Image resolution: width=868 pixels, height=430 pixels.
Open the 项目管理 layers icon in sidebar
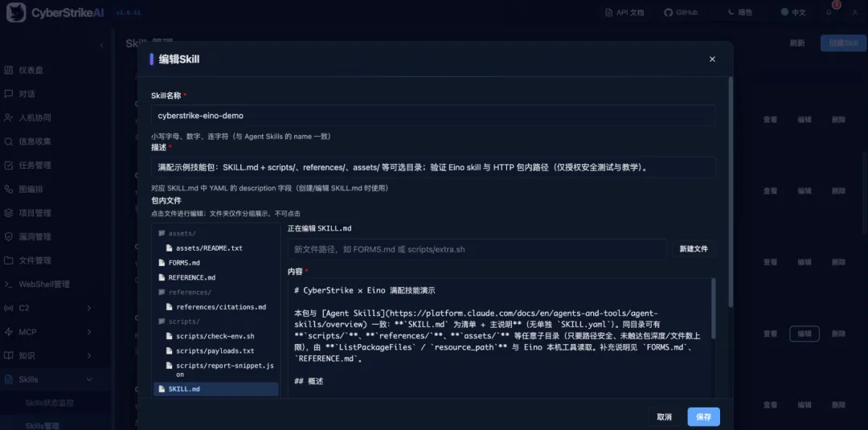(x=8, y=212)
